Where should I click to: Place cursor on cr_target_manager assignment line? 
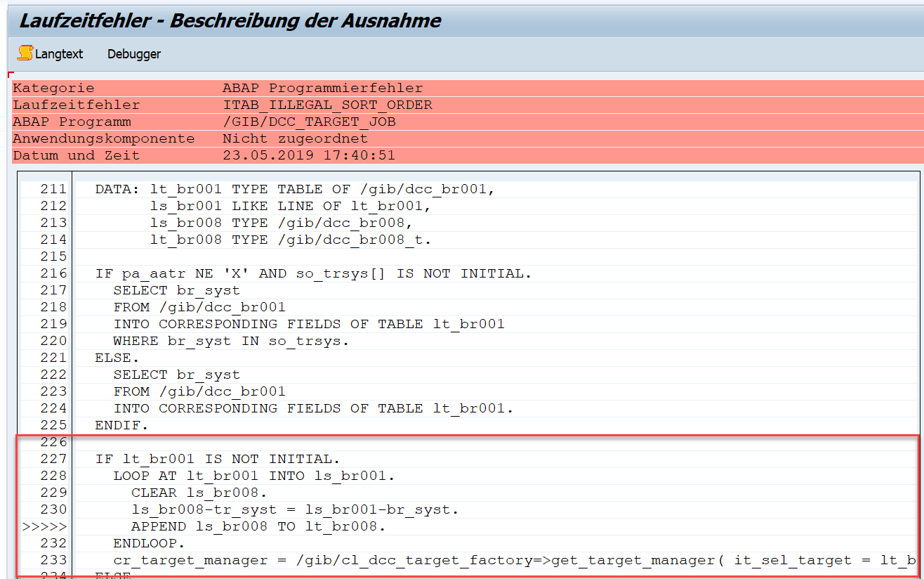[421, 560]
